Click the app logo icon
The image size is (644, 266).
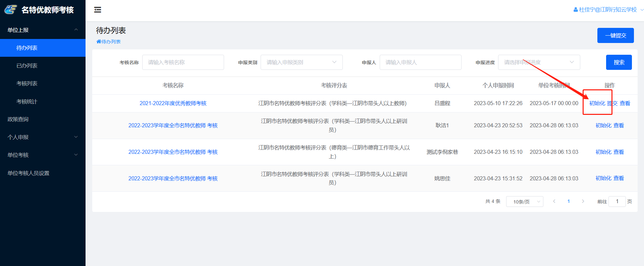10,10
